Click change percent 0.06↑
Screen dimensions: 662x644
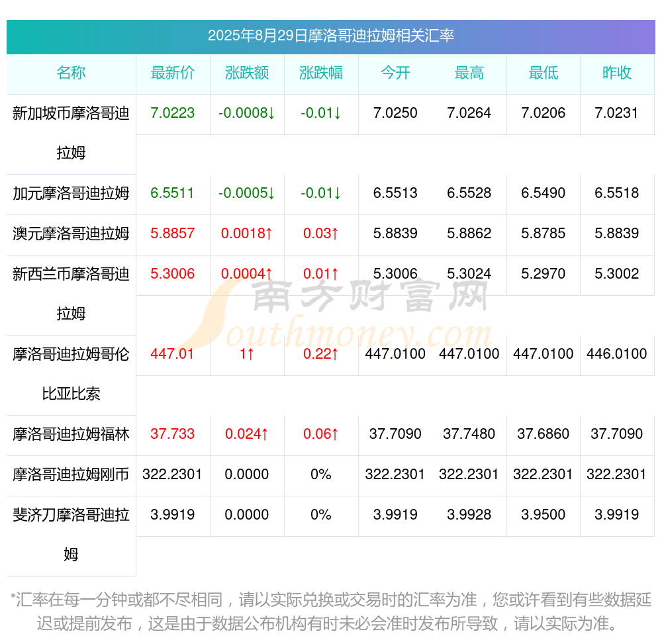point(321,434)
